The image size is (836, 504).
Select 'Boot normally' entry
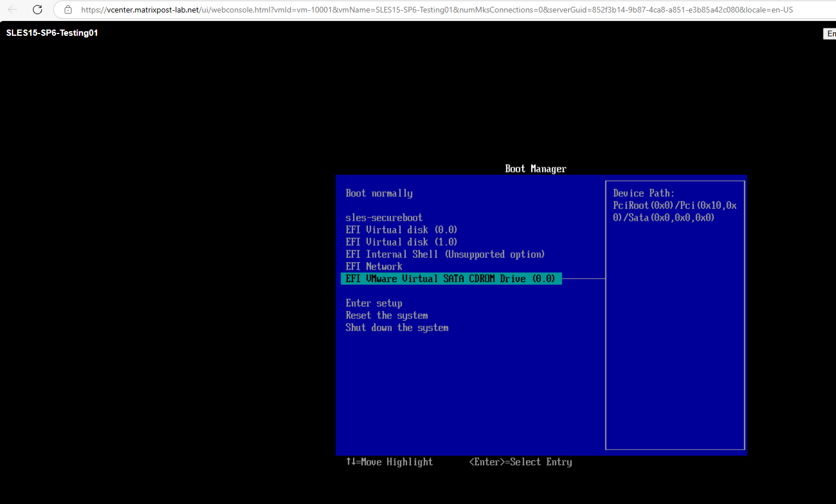coord(379,194)
